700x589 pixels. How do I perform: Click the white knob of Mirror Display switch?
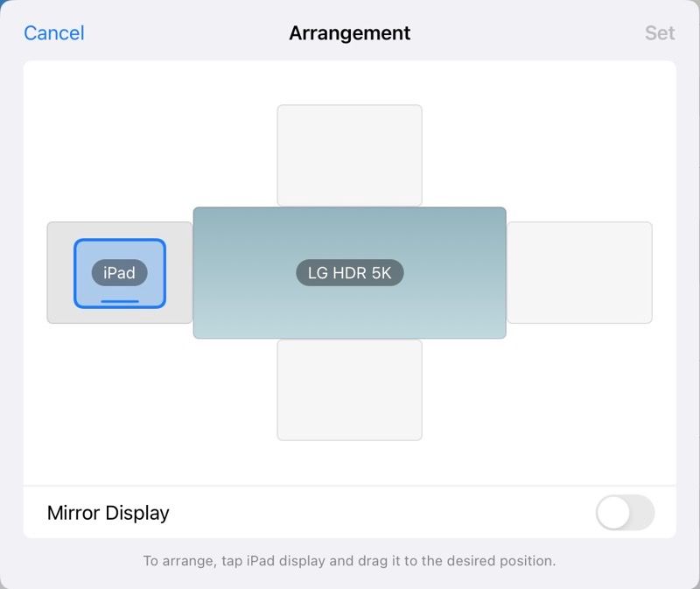(613, 513)
